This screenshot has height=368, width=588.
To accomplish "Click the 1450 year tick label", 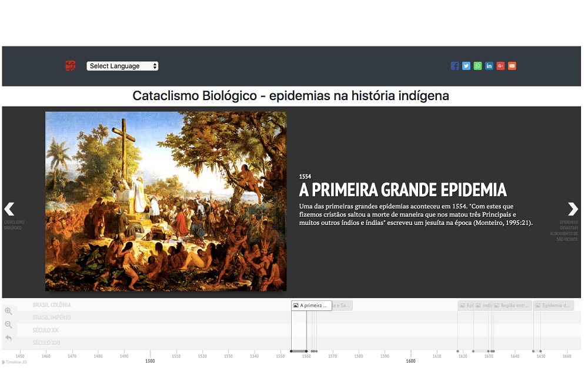I will click(20, 356).
